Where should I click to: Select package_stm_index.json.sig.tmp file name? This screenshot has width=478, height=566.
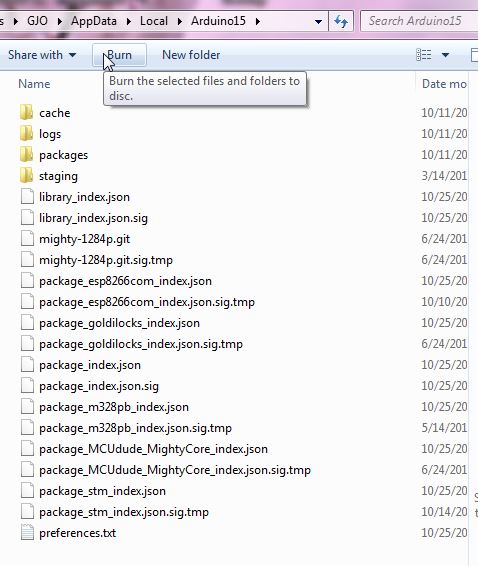[x=124, y=512]
